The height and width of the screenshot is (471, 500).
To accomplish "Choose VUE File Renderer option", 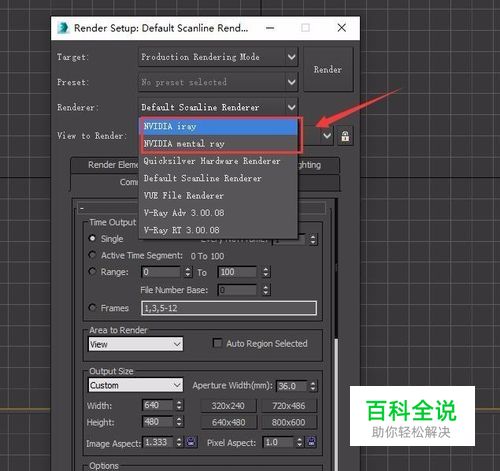I will tap(218, 196).
